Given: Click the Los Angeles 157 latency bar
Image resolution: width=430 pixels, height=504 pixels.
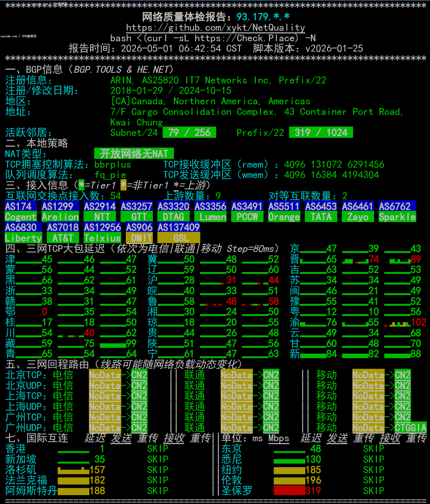Looking at the screenshot, I should [x=73, y=470].
